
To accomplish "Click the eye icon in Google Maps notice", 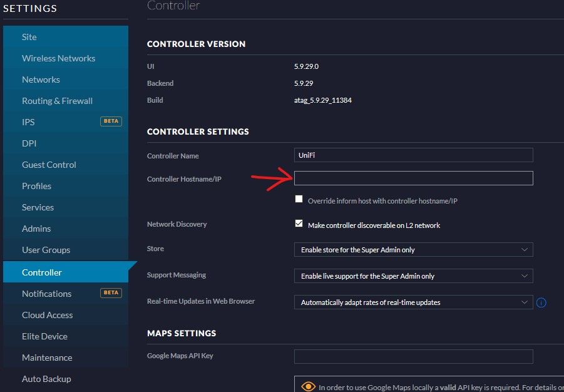I will point(308,387).
